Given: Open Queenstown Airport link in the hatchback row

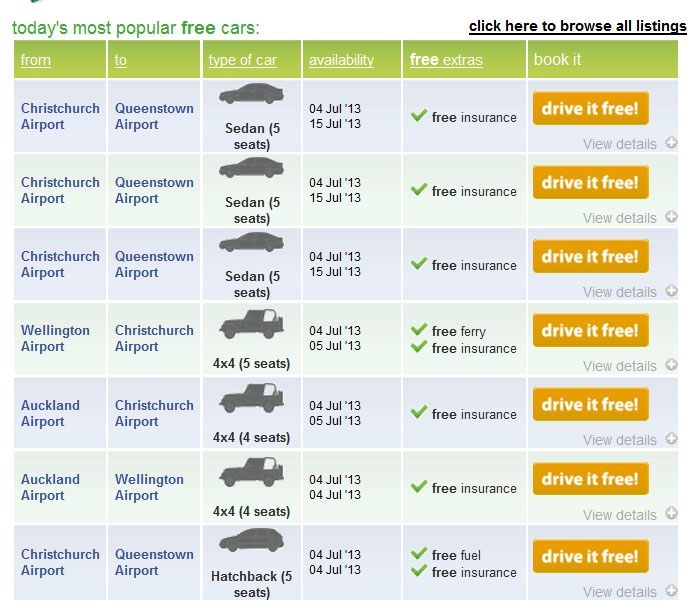Looking at the screenshot, I should [154, 562].
